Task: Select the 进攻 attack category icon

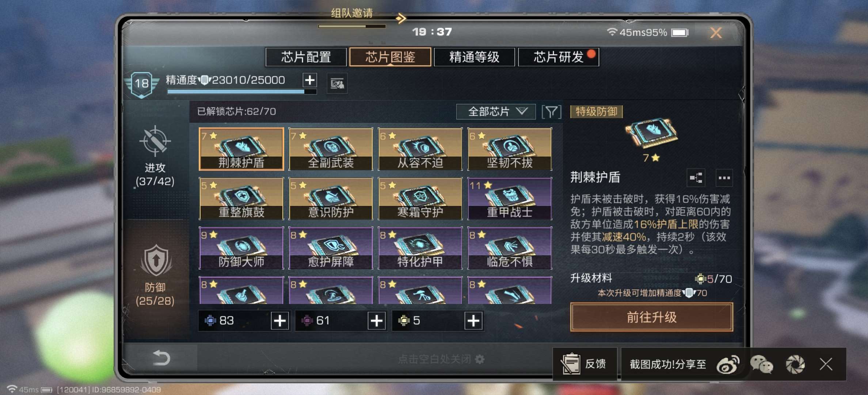Action: 155,142
